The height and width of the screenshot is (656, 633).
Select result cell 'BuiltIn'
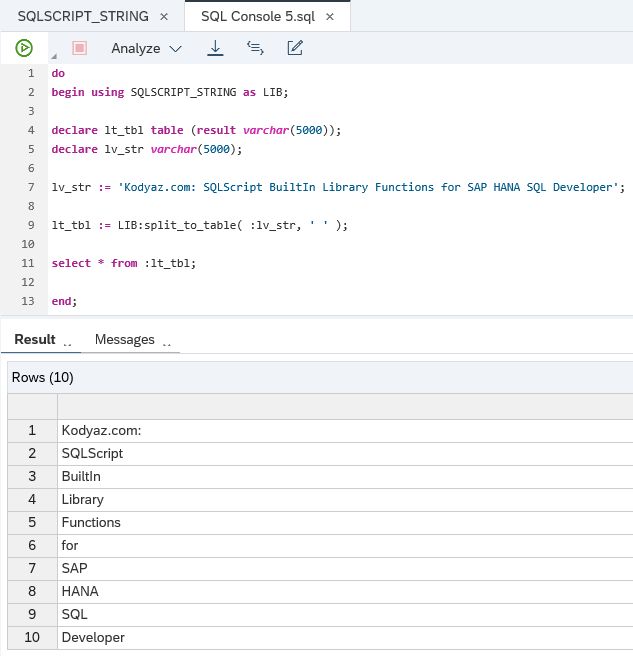pos(345,477)
